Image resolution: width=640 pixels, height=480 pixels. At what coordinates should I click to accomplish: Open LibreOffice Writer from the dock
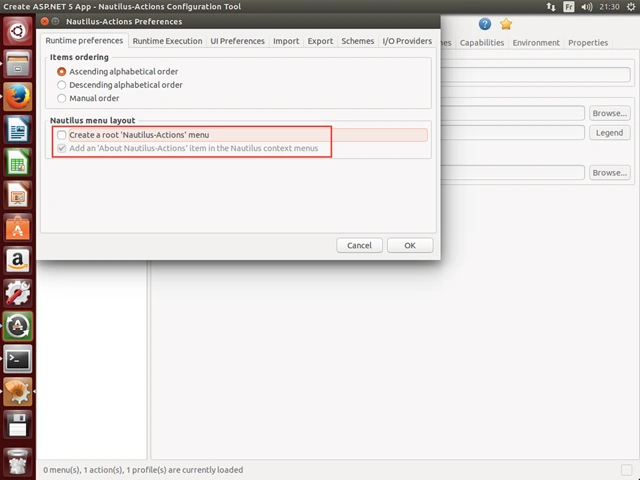[18, 130]
